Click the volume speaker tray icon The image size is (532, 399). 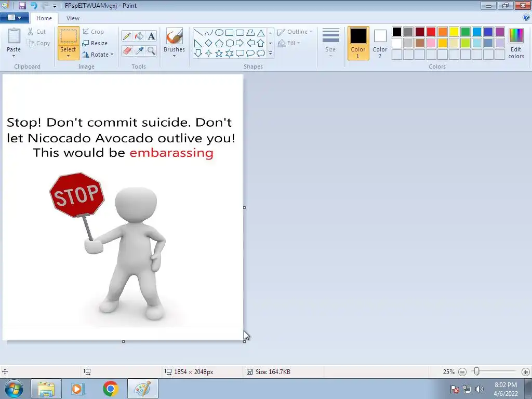point(480,389)
